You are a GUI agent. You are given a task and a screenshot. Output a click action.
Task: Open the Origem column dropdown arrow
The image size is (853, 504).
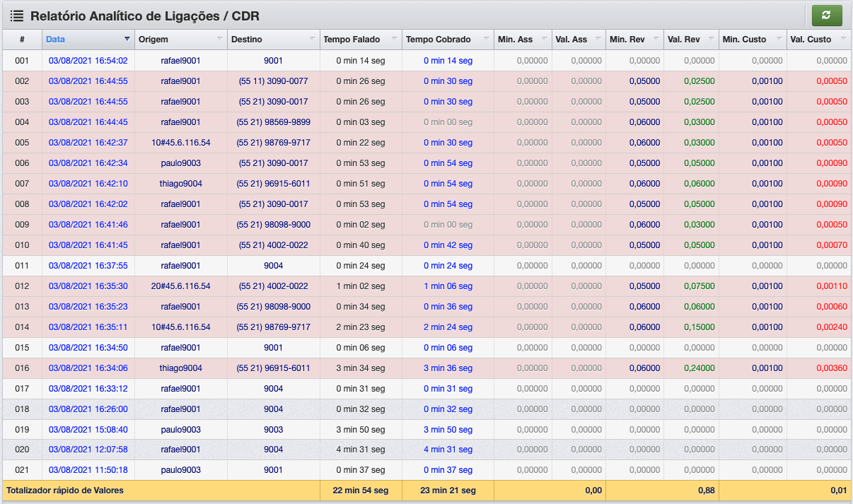click(x=219, y=39)
